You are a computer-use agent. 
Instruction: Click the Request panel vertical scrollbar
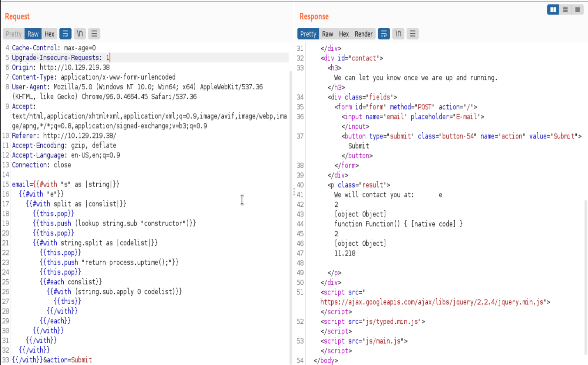[x=291, y=217]
